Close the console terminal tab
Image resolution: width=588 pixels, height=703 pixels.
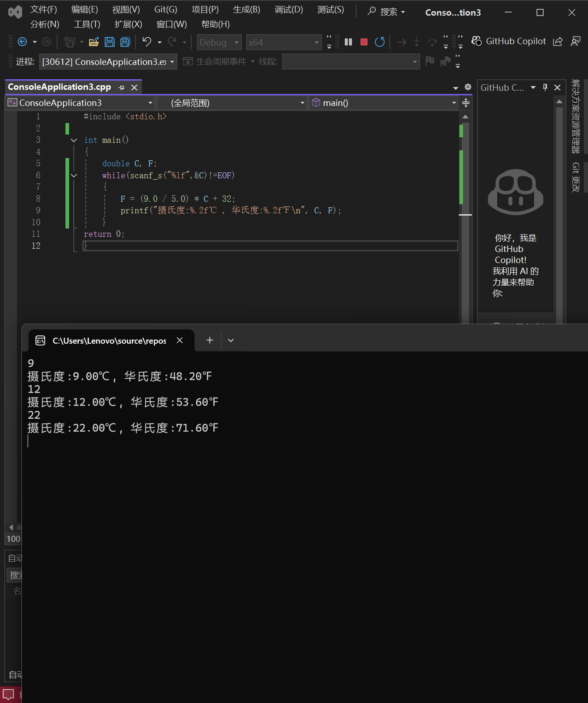180,340
